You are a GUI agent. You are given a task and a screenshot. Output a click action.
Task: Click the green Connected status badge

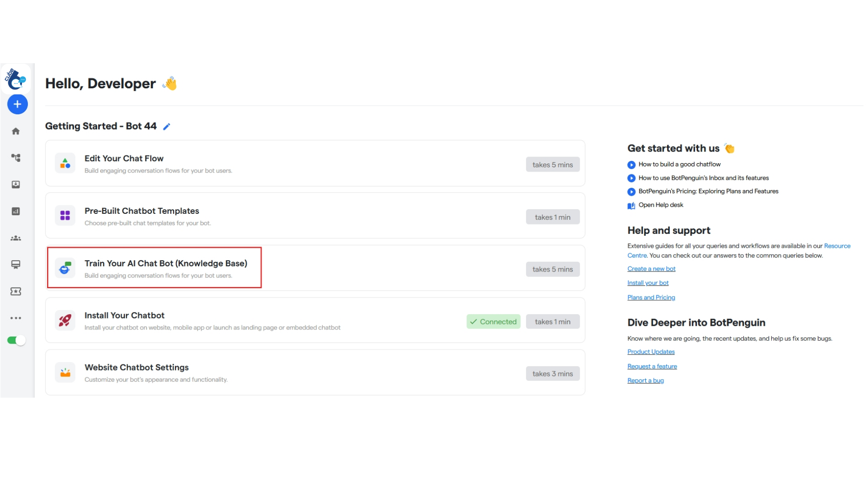tap(494, 322)
